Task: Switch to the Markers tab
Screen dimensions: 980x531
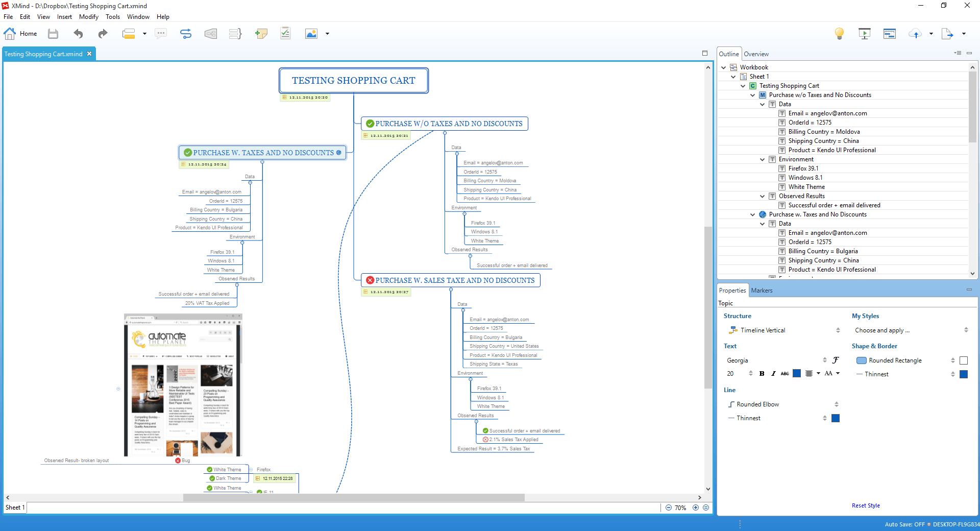Action: [x=762, y=291]
